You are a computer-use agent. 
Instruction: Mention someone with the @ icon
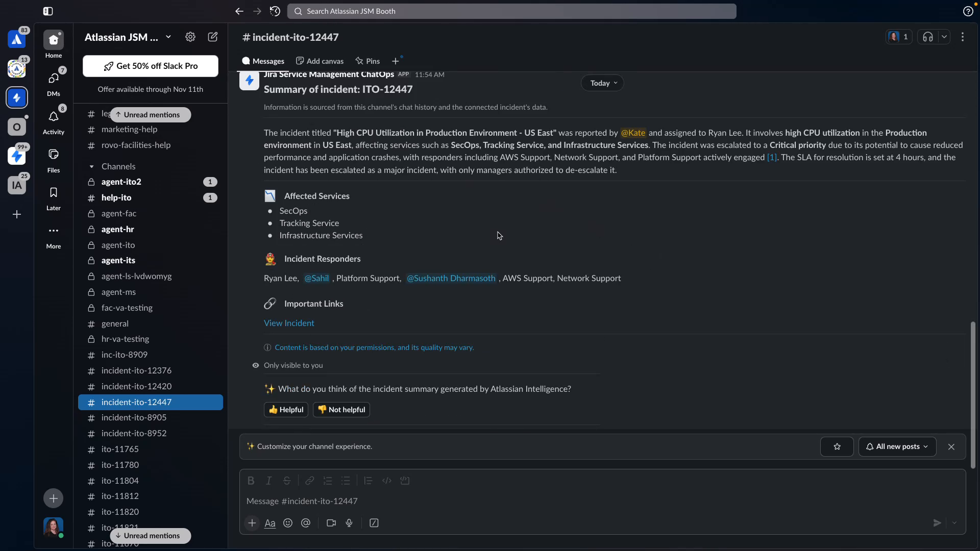coord(306,523)
